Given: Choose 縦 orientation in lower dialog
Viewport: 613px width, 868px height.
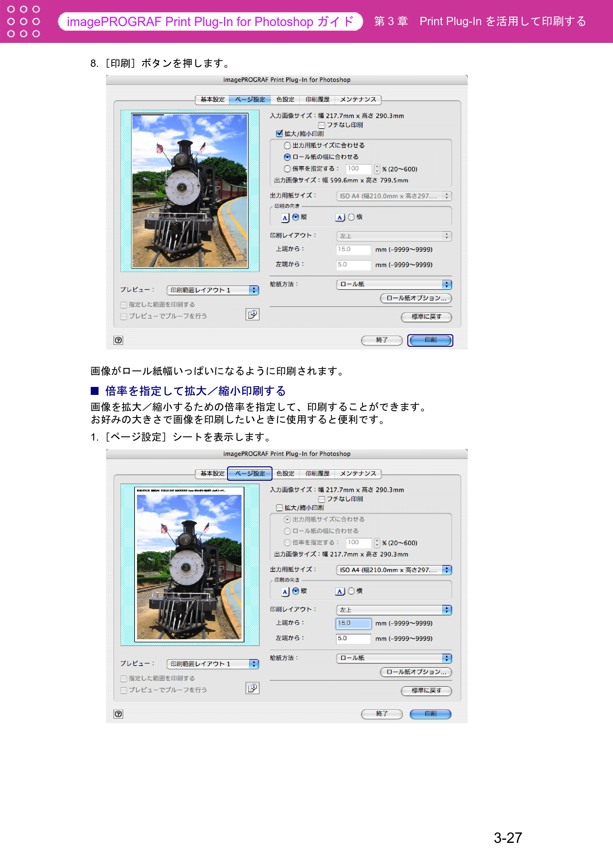Looking at the screenshot, I should pyautogui.click(x=295, y=591).
